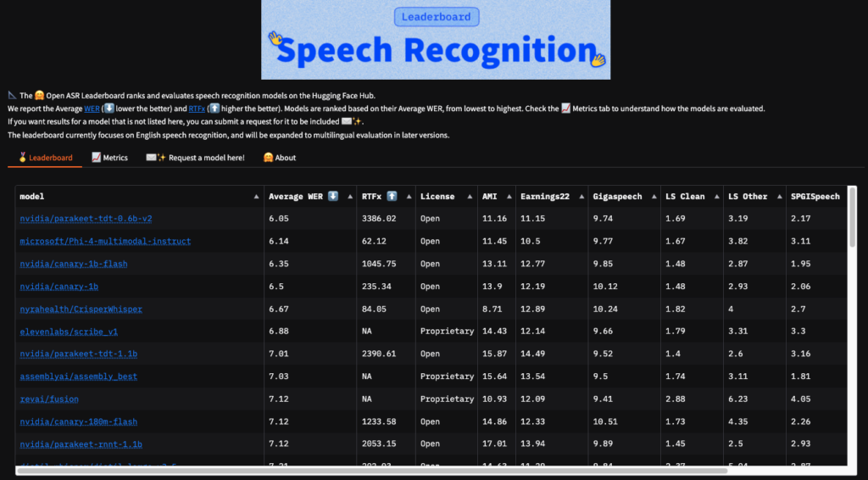Sort table by the model column arrow
This screenshot has height=480, width=868.
(x=256, y=197)
